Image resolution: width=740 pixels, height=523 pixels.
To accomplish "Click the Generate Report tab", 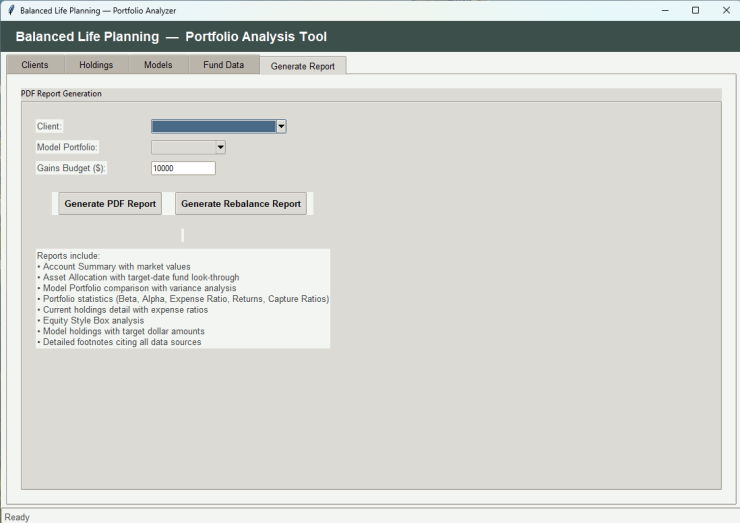I will (x=303, y=66).
